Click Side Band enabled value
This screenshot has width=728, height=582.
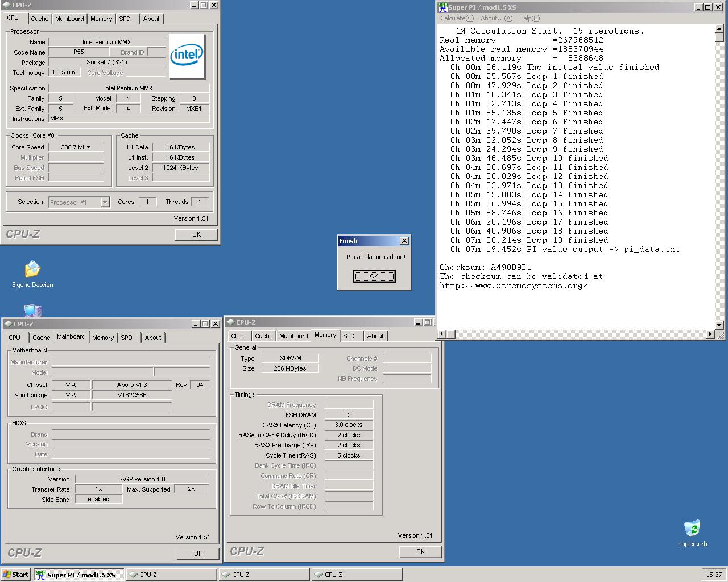98,499
